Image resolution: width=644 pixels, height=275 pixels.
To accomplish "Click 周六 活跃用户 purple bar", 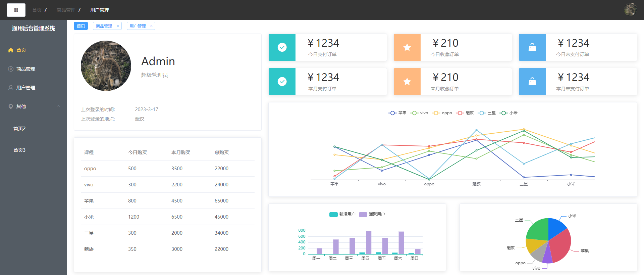I will [x=401, y=243].
